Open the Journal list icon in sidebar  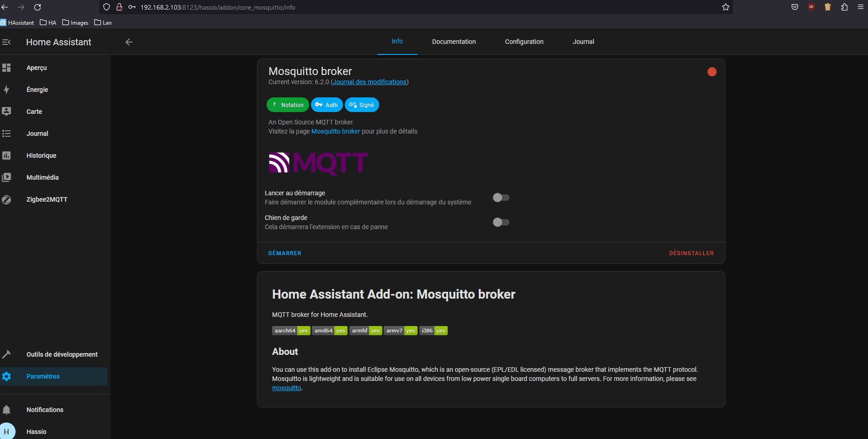pyautogui.click(x=6, y=134)
